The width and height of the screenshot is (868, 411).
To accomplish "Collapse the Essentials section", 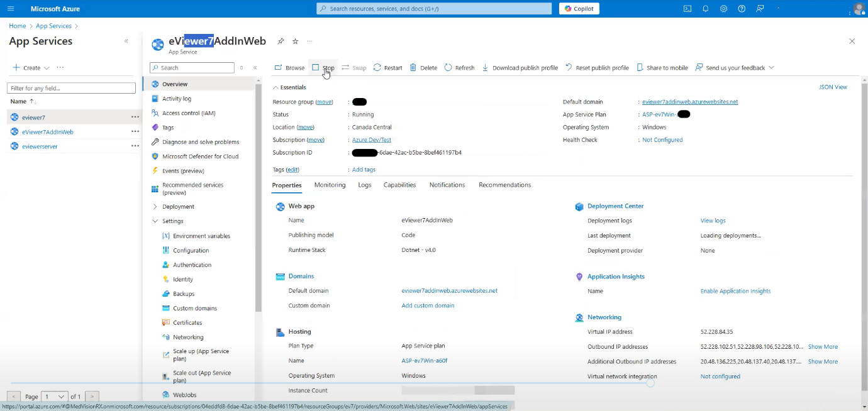I will click(275, 87).
